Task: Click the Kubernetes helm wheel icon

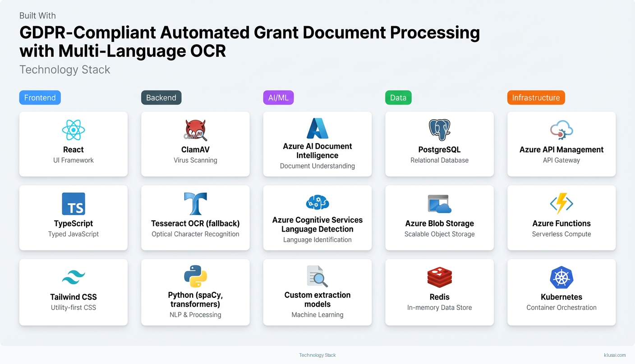Action: point(561,278)
